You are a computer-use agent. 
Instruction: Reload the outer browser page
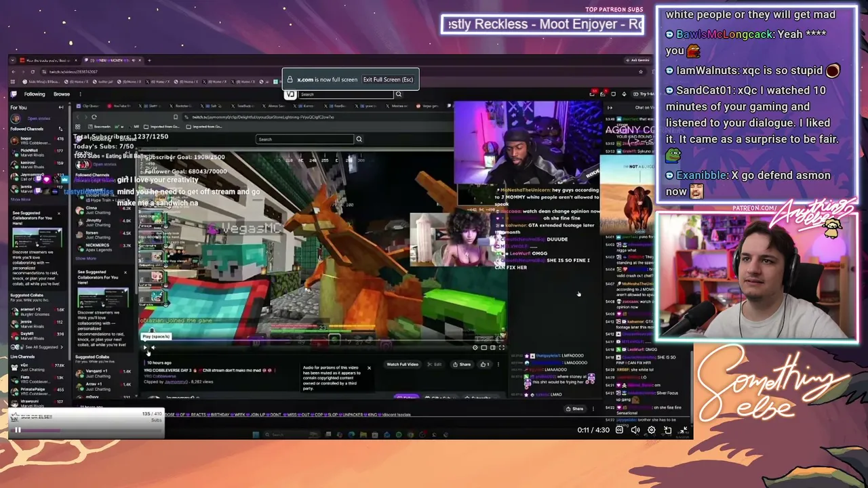click(33, 72)
